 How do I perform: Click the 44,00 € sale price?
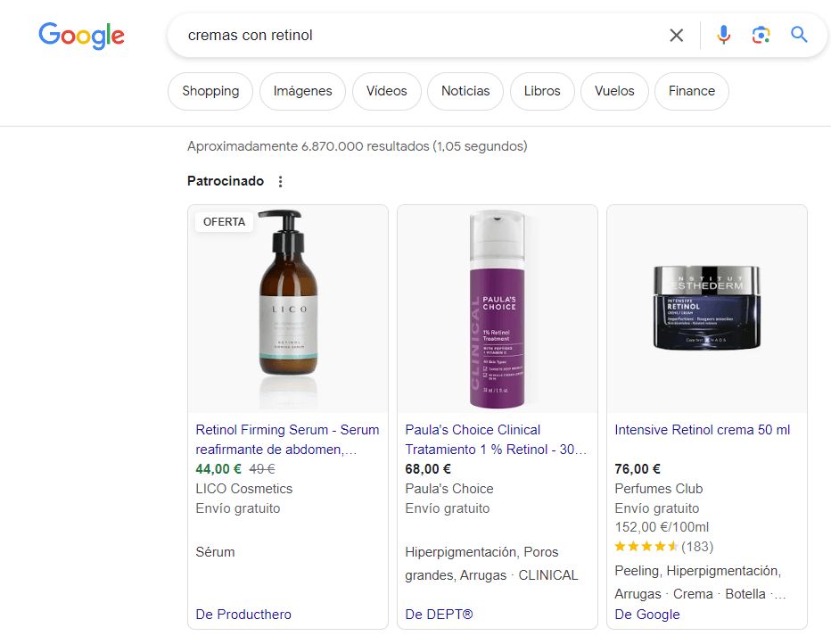(x=218, y=469)
